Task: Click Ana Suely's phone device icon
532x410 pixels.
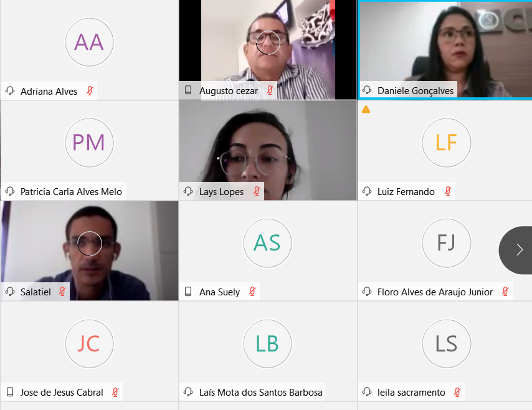Action: [x=188, y=292]
